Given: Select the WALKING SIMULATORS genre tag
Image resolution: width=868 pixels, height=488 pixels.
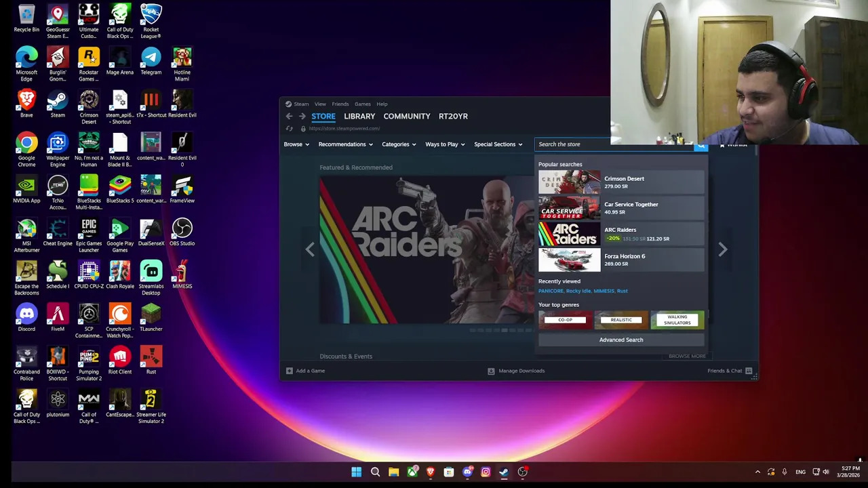Looking at the screenshot, I should 677,320.
